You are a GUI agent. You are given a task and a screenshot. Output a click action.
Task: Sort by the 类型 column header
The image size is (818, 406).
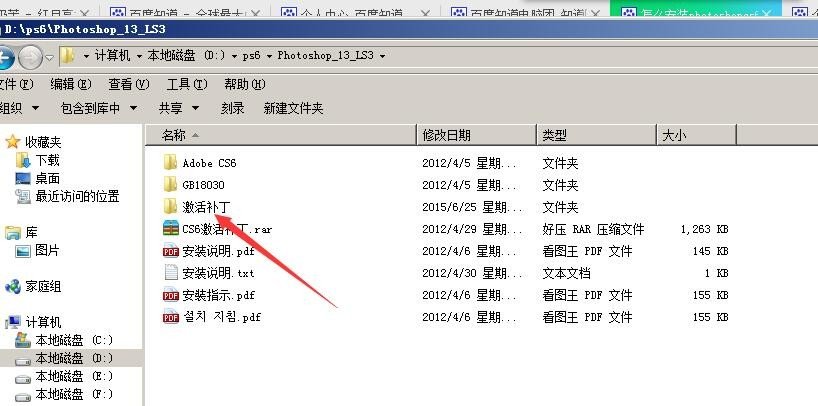[x=596, y=135]
